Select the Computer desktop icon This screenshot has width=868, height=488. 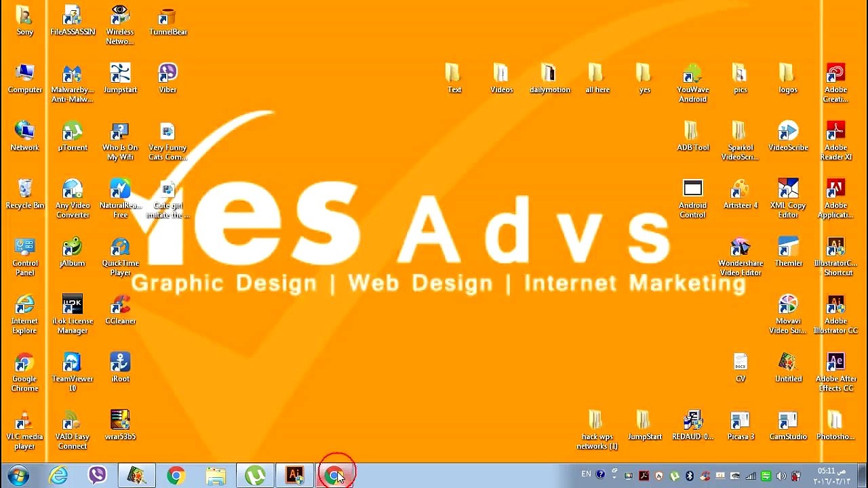tap(24, 79)
